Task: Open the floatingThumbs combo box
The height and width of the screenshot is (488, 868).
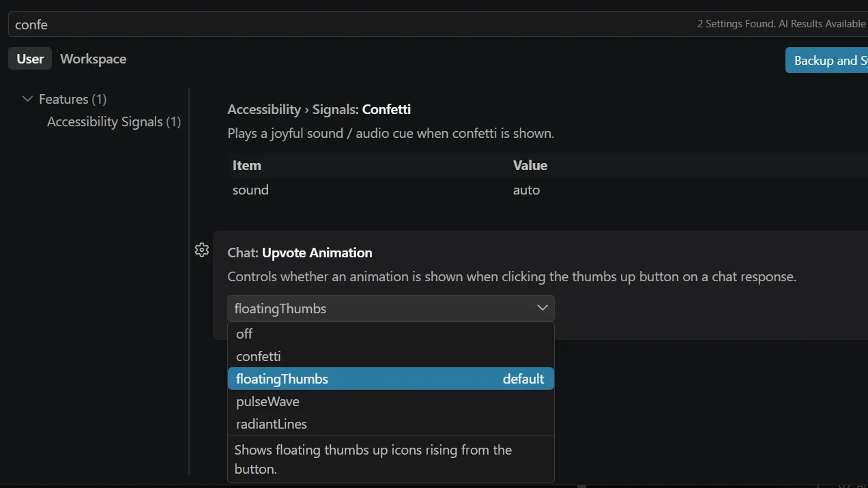Action: (x=390, y=308)
